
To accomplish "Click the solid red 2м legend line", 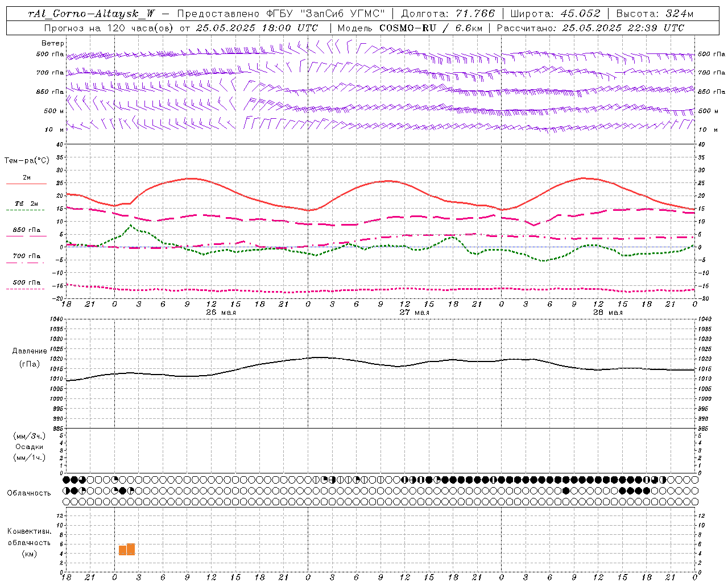I will (x=26, y=184).
